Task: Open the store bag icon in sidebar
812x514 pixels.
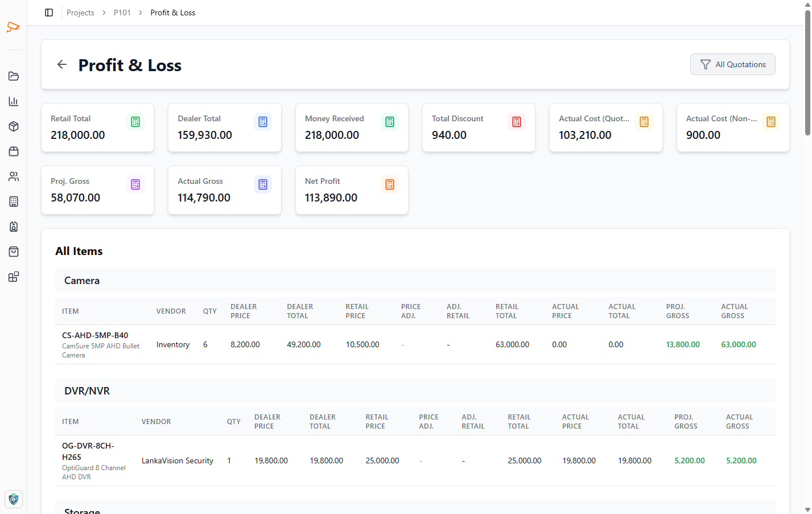Action: pyautogui.click(x=14, y=151)
